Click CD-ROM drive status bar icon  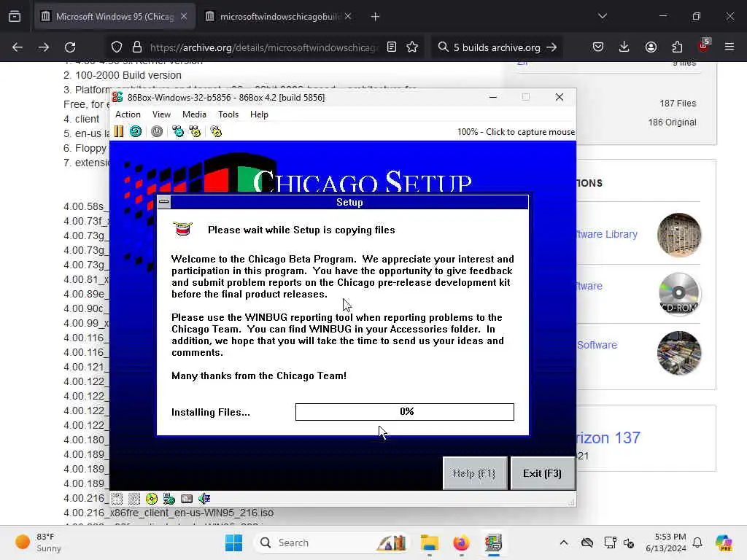[x=152, y=499]
